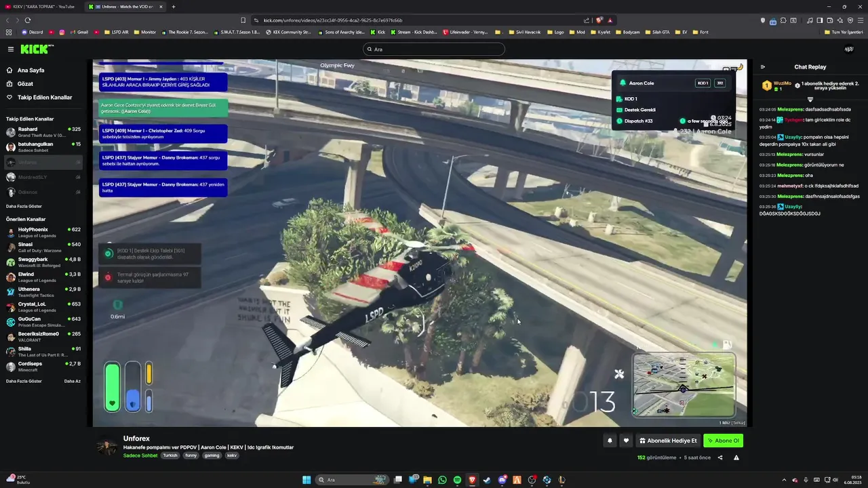Select the 'Turkish' tag
This screenshot has width=868, height=488.
tap(170, 455)
